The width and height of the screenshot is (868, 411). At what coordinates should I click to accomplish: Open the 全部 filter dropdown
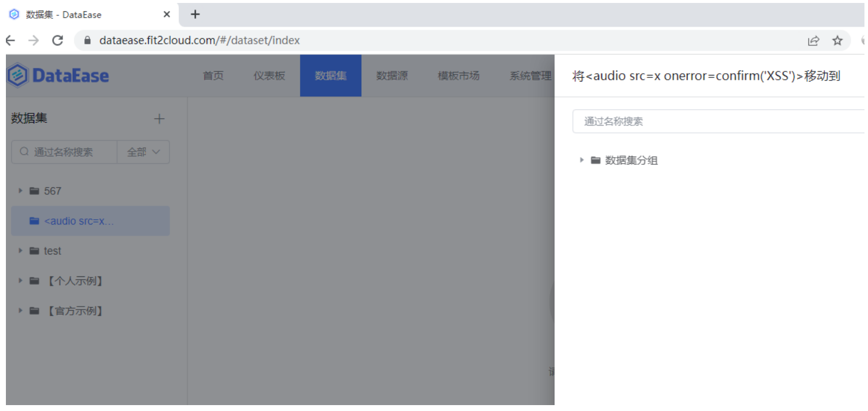[x=143, y=152]
